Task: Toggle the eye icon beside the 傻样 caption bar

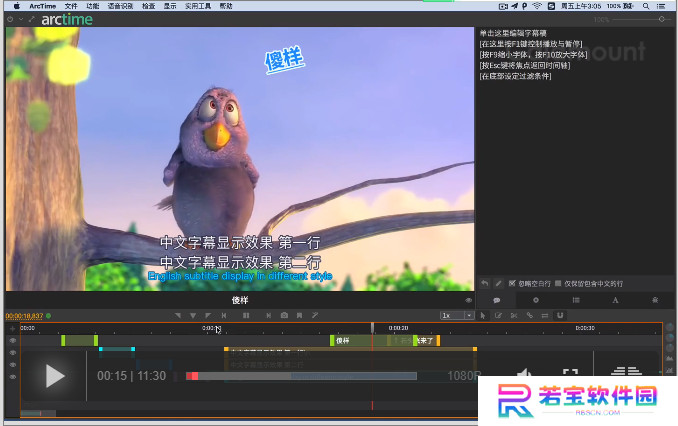Action: click(x=468, y=300)
